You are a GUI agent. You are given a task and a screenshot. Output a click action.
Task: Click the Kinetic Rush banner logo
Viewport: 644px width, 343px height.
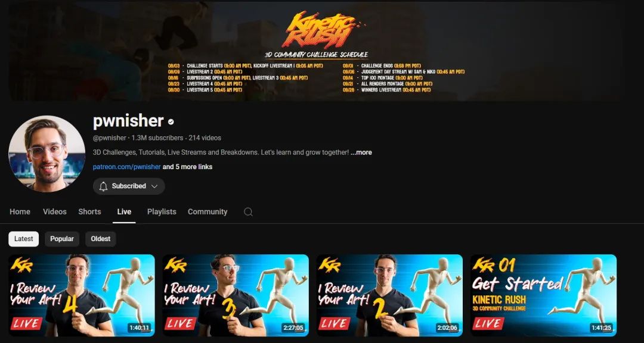(x=321, y=29)
